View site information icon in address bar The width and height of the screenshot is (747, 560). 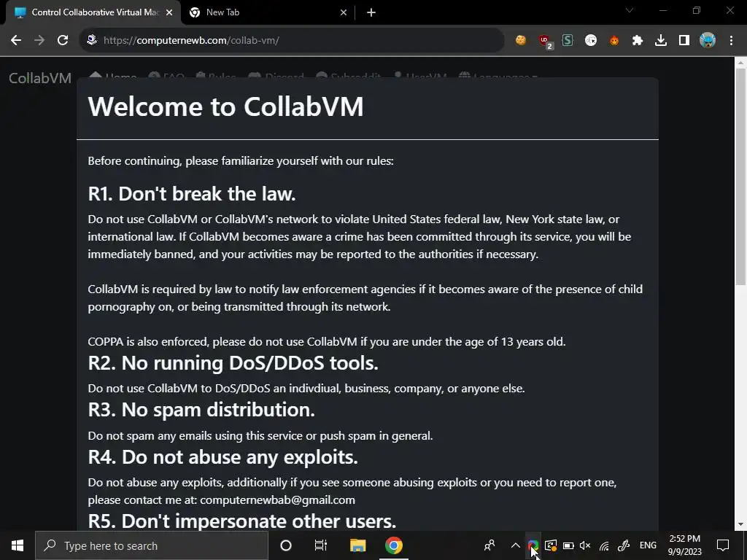pyautogui.click(x=92, y=40)
